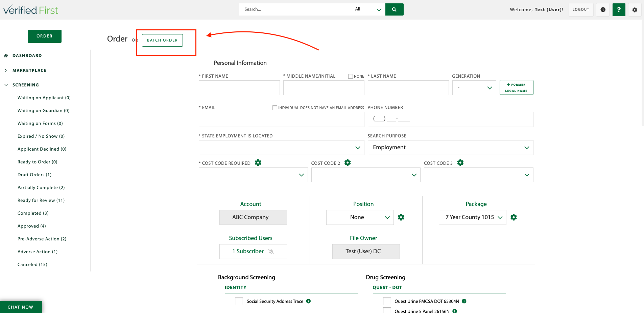Click info icon next to Quest Urine 5 Panel

[455, 311]
